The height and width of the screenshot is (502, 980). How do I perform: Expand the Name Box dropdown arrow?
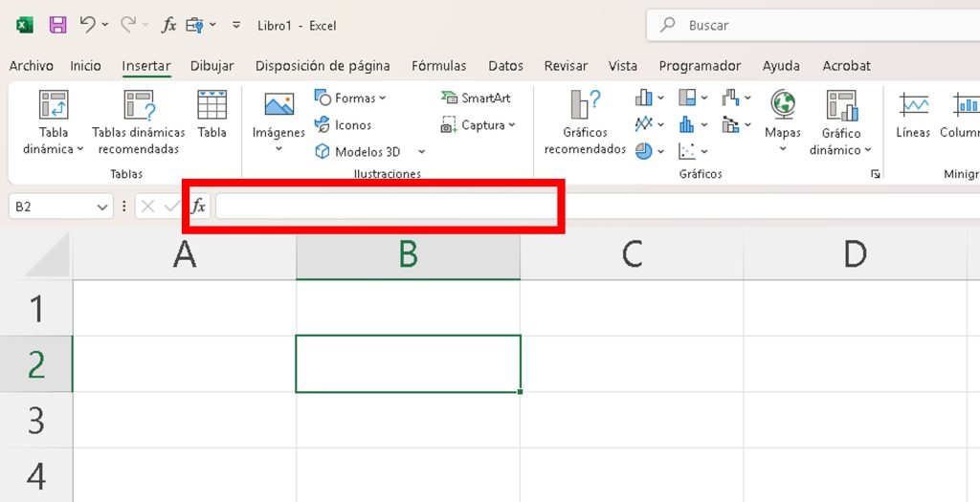pos(102,207)
